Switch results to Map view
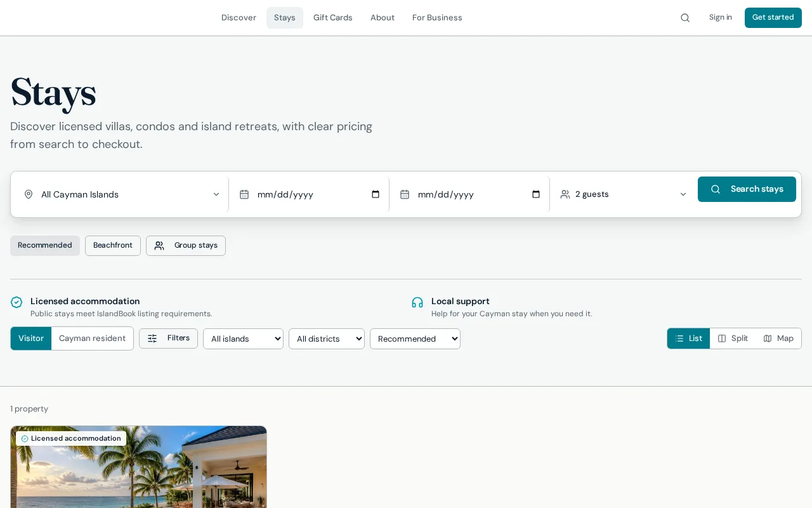This screenshot has height=508, width=812. [x=778, y=338]
